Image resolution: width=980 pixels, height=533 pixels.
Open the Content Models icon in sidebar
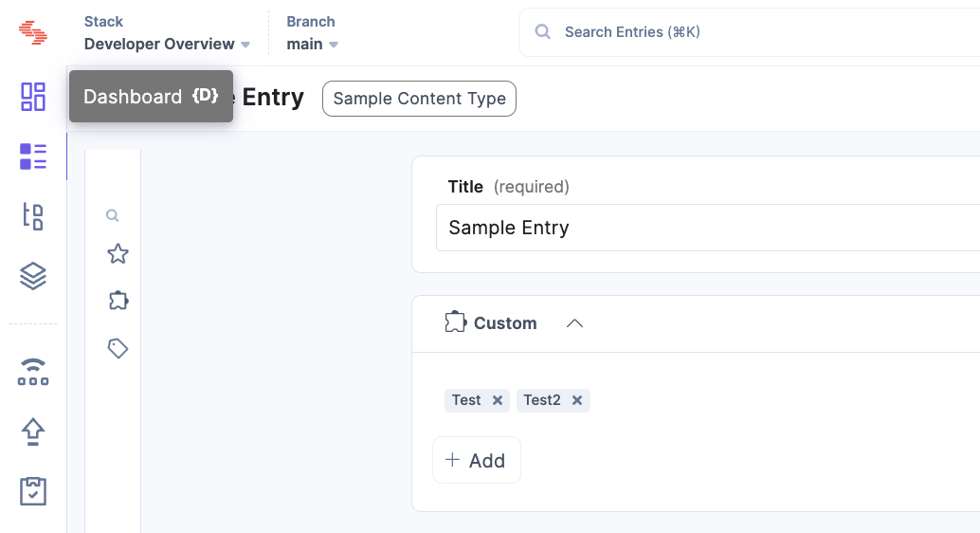33,216
